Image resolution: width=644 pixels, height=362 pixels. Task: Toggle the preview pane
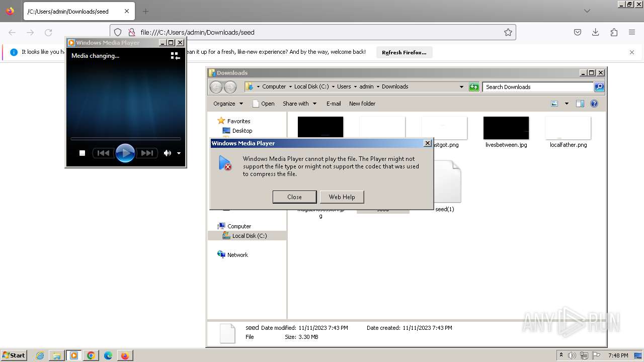click(580, 104)
